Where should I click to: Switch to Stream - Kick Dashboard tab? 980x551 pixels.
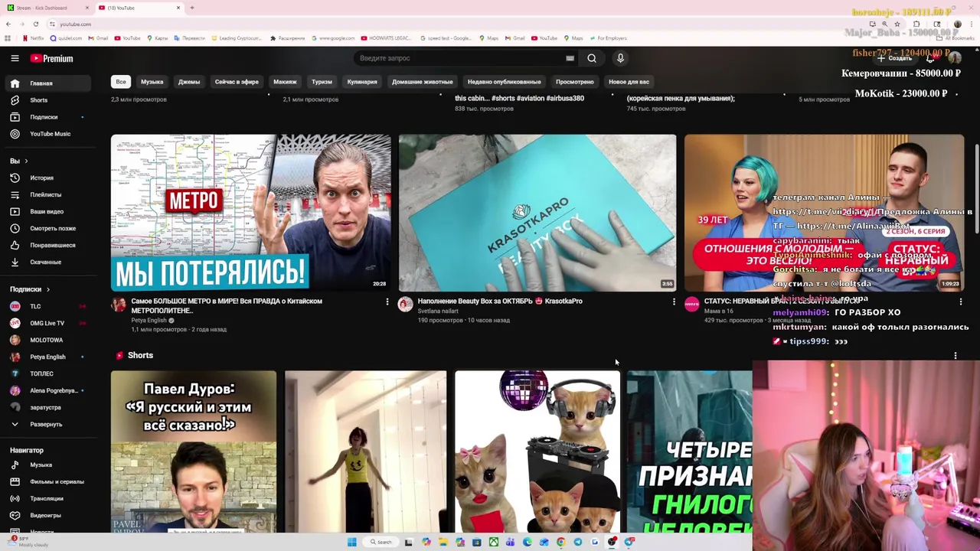(x=46, y=8)
